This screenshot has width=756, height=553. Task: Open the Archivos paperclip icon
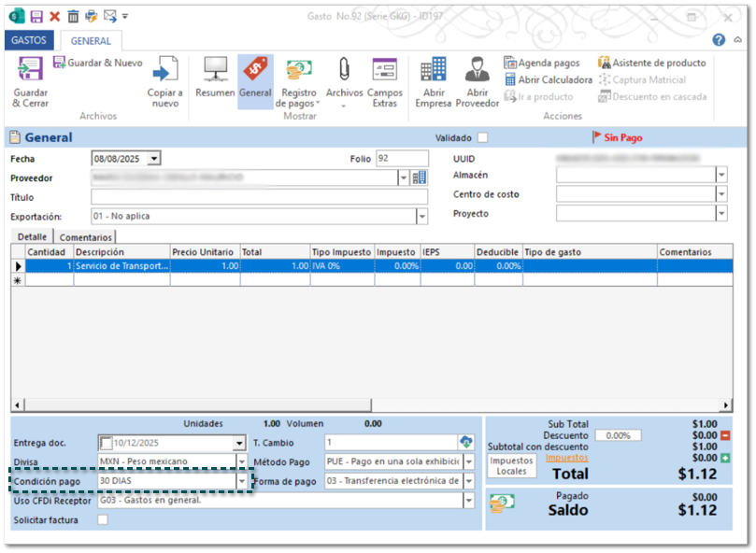click(x=344, y=71)
